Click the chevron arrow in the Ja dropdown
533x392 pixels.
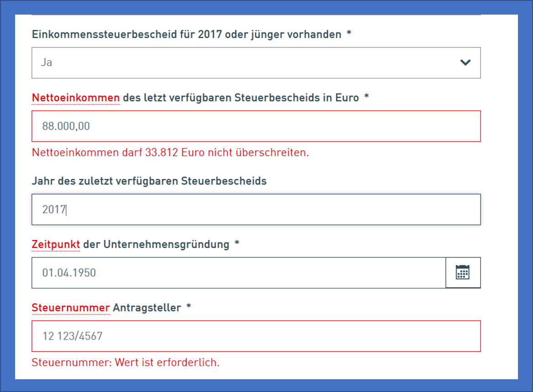point(465,63)
